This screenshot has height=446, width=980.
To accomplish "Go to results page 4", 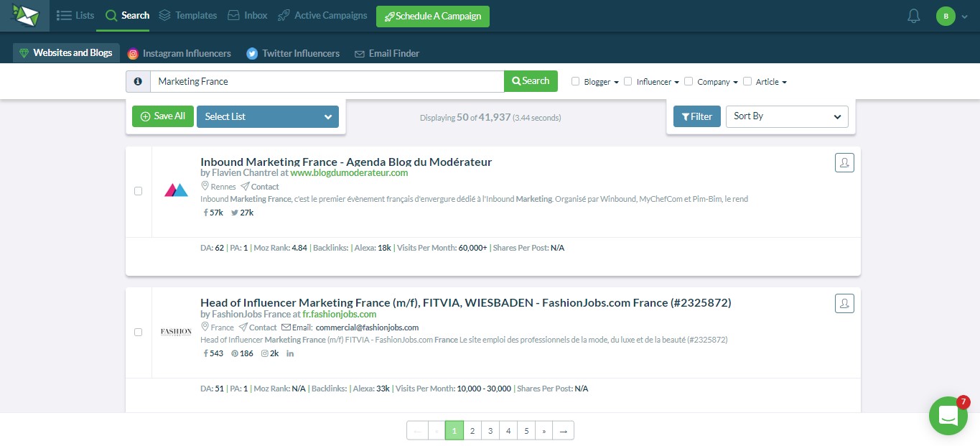I will 508,431.
